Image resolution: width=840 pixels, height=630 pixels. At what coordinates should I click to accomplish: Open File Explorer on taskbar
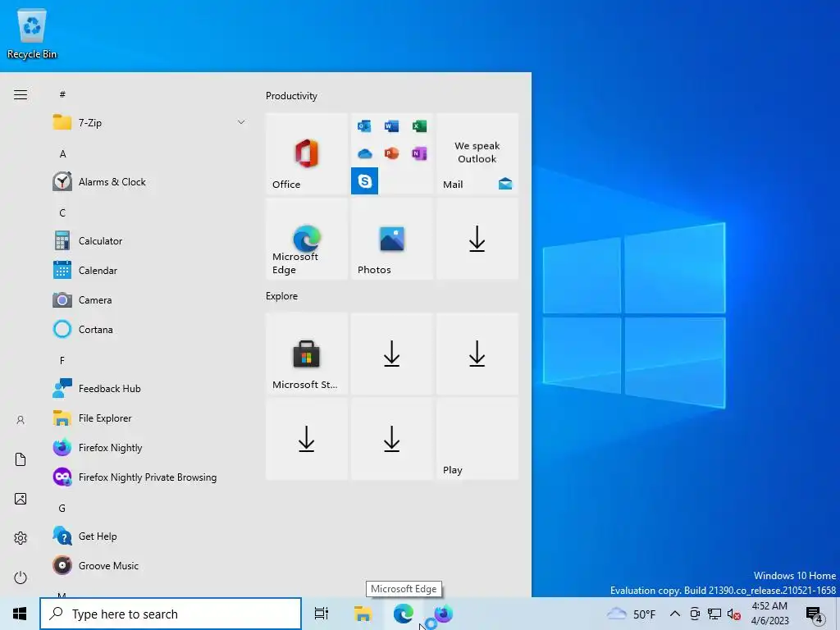(x=363, y=614)
